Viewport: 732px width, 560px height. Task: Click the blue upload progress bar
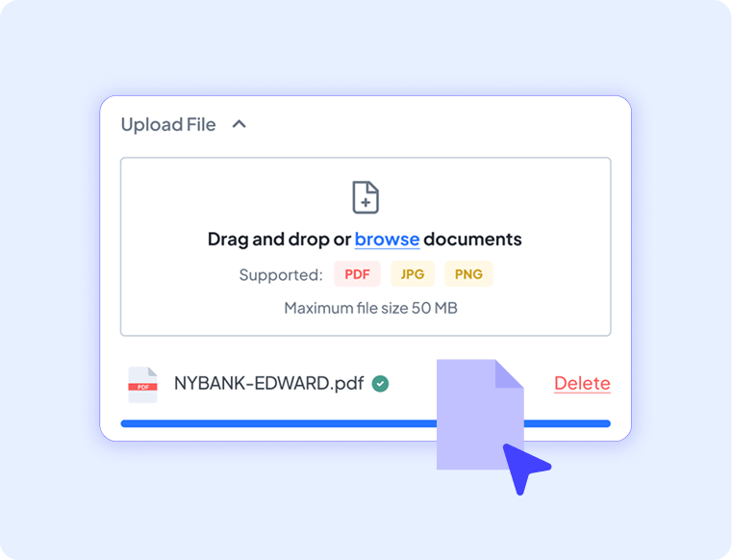(366, 423)
